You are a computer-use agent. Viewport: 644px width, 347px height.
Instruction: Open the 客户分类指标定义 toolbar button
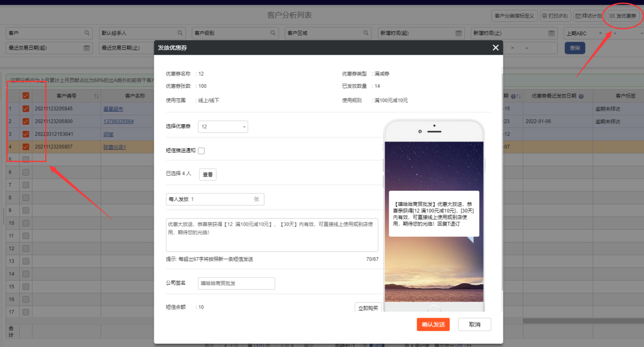(x=514, y=16)
